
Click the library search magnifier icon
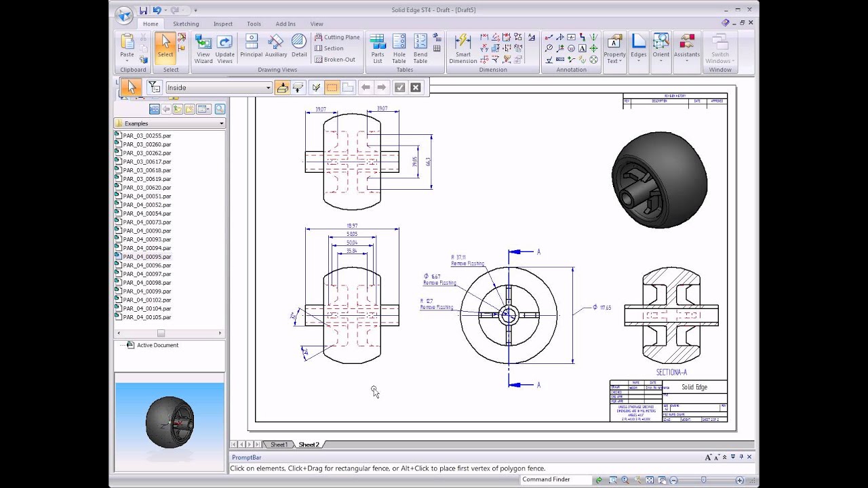[219, 109]
